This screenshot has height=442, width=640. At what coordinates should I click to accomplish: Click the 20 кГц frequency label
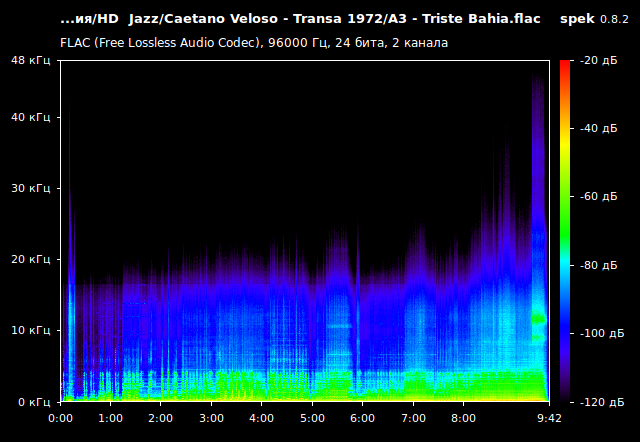29,259
